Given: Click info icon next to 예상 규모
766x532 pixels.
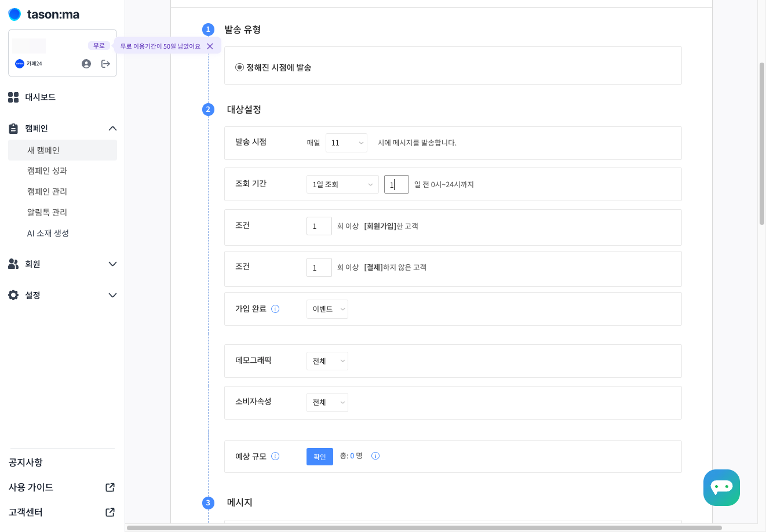Looking at the screenshot, I should click(275, 456).
